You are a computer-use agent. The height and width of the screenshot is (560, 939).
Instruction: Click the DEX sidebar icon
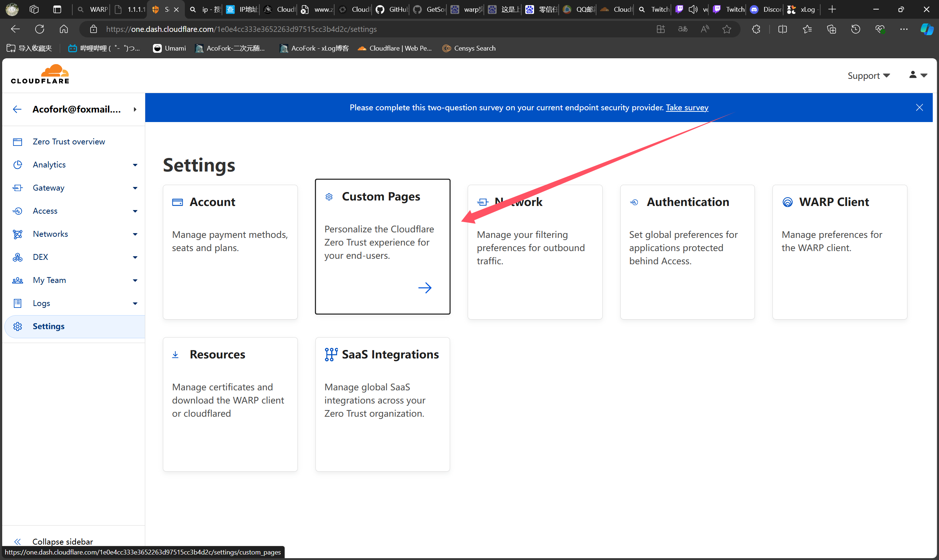[17, 257]
